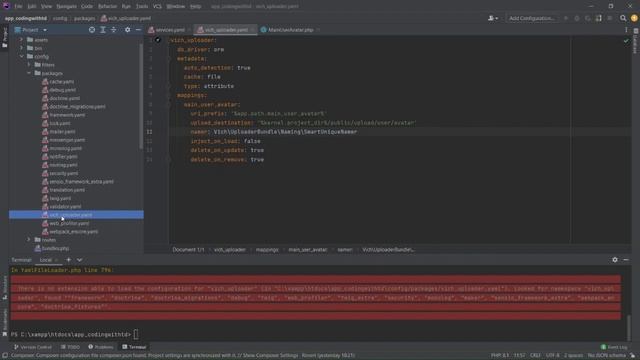Click the Run icon next to Add Configuration

(x=566, y=18)
